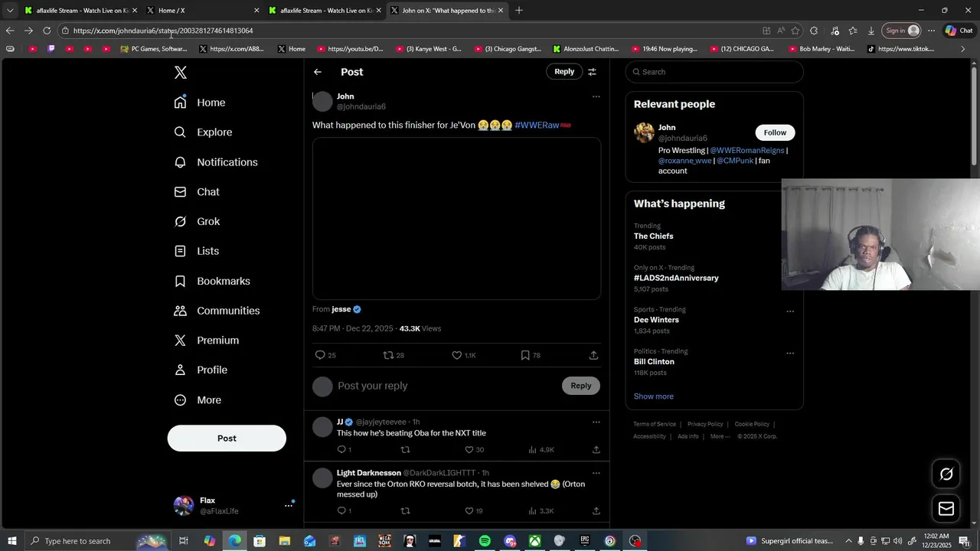The width and height of the screenshot is (980, 551).
Task: Open Bookmarks in X sidebar
Action: (x=212, y=281)
